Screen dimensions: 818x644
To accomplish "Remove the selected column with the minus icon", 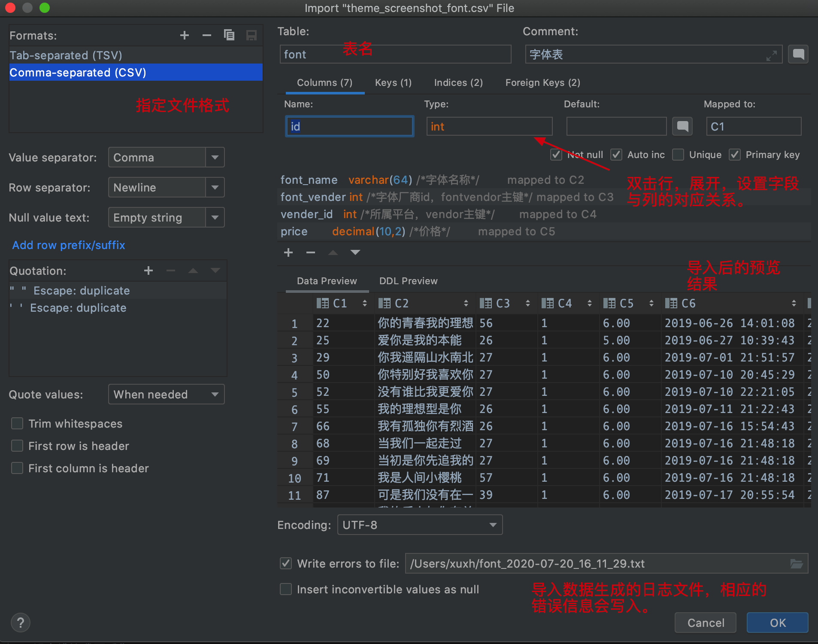I will tap(311, 252).
